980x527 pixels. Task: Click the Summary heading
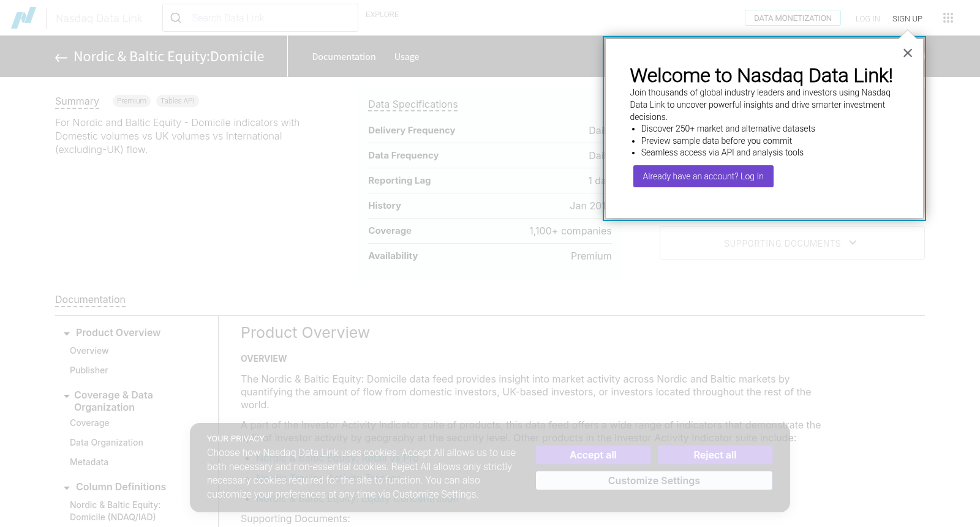[x=77, y=101]
